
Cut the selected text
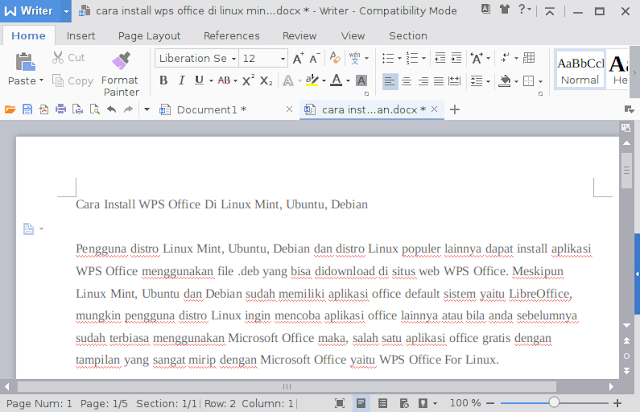click(68, 58)
